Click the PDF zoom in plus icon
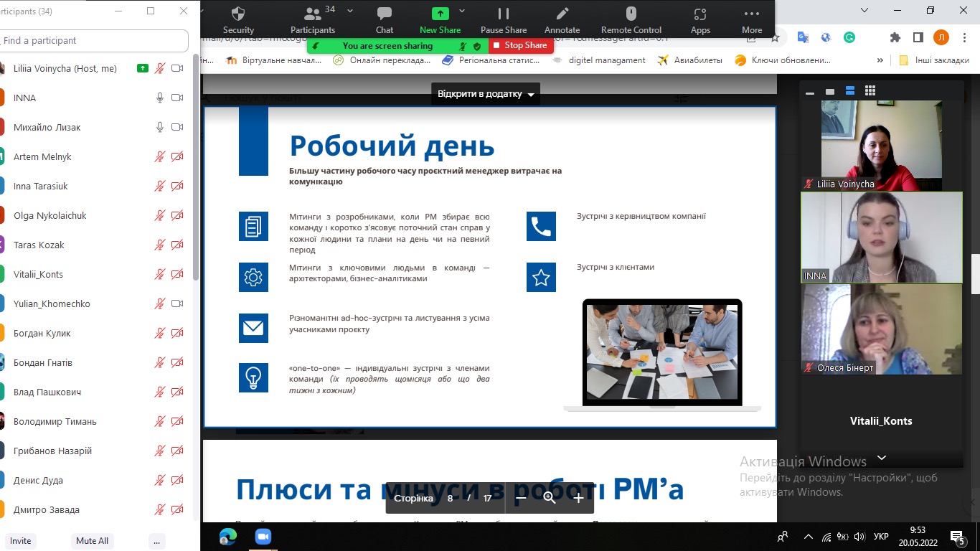This screenshot has height=551, width=980. pyautogui.click(x=578, y=498)
